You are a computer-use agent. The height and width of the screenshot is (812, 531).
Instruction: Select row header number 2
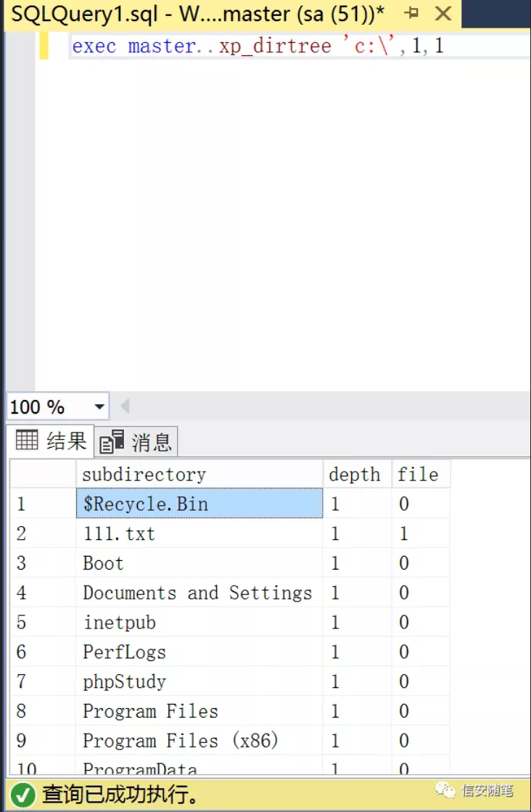click(x=43, y=533)
